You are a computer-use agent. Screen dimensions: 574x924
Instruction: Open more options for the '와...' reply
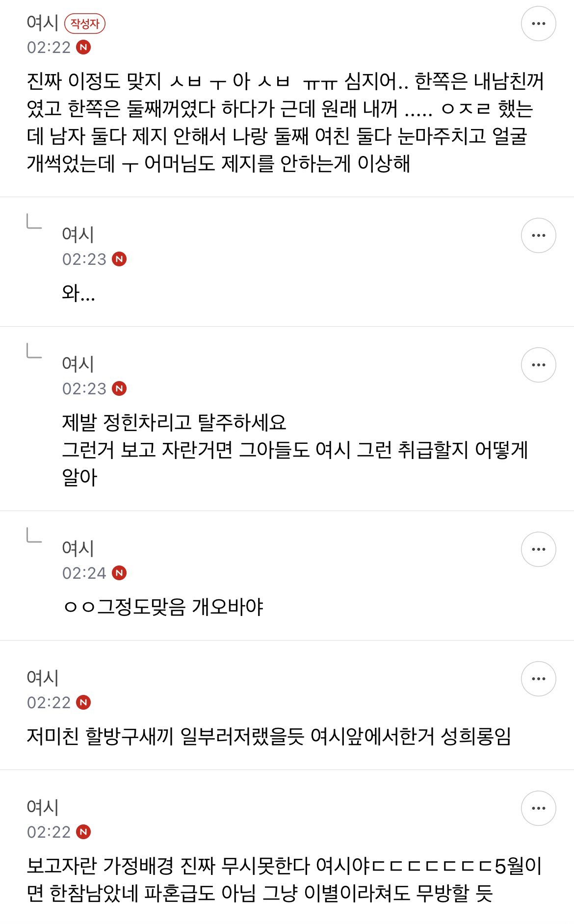coord(538,235)
